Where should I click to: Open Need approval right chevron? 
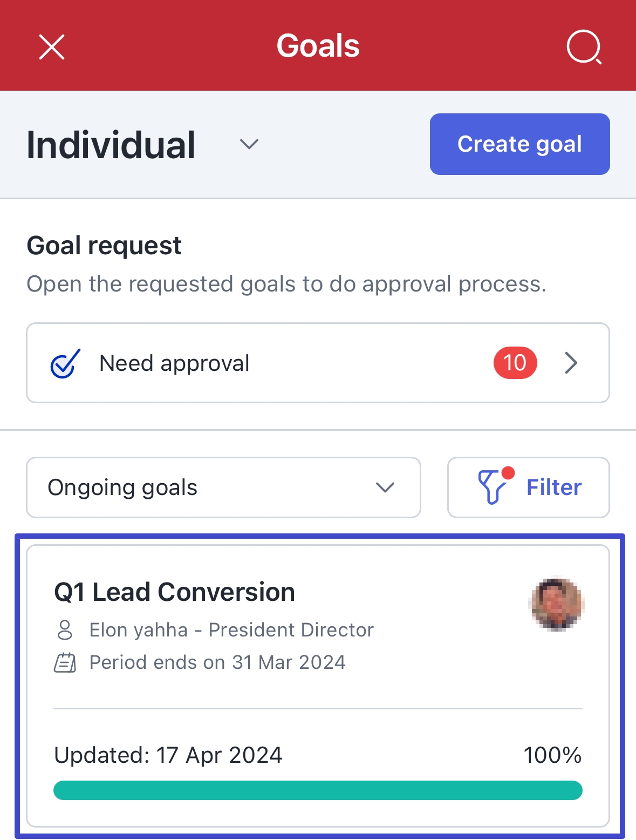(571, 363)
